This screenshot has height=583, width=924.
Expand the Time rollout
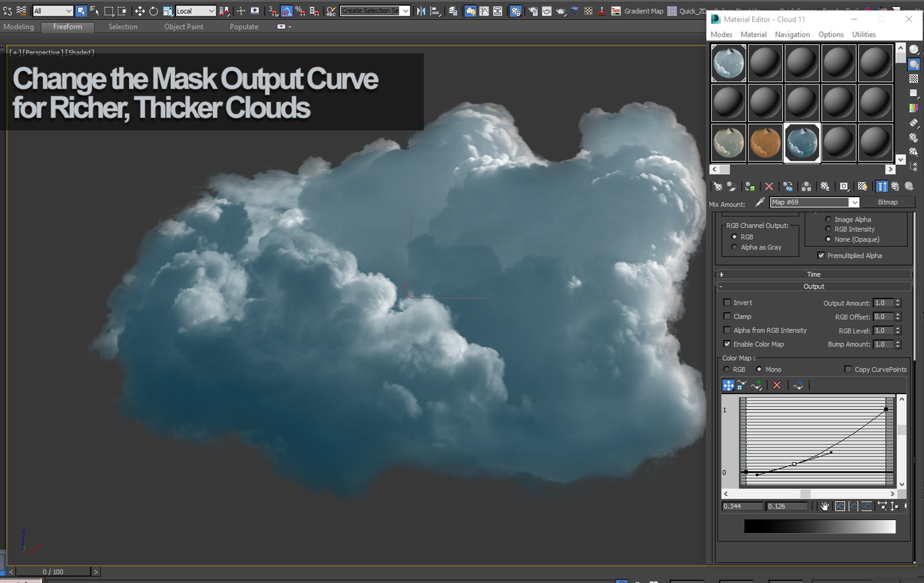coord(814,274)
